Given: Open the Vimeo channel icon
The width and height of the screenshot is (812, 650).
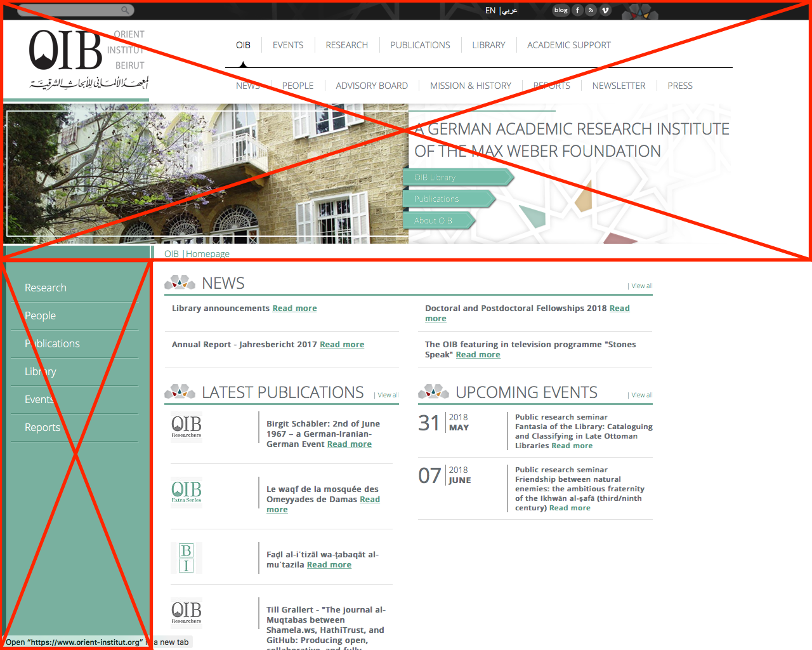Looking at the screenshot, I should tap(605, 10).
